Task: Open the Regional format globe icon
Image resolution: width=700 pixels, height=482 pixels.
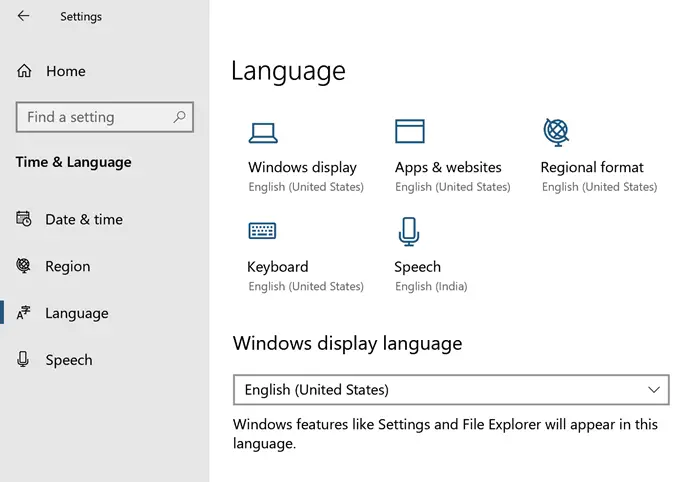Action: pyautogui.click(x=556, y=132)
